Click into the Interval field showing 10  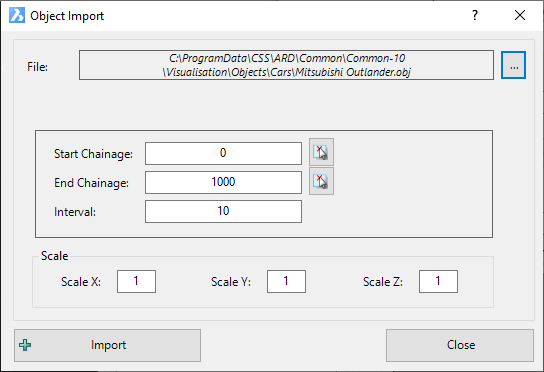(223, 211)
